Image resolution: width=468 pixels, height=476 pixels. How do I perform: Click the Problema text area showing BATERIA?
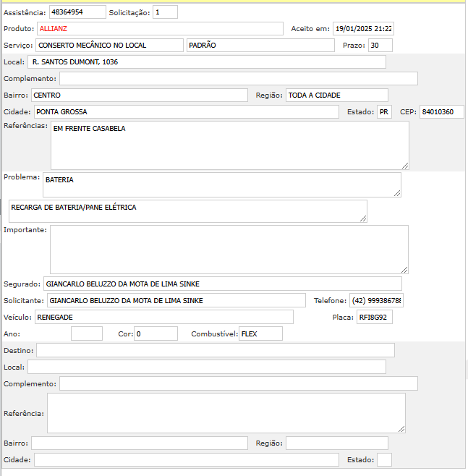(221, 184)
